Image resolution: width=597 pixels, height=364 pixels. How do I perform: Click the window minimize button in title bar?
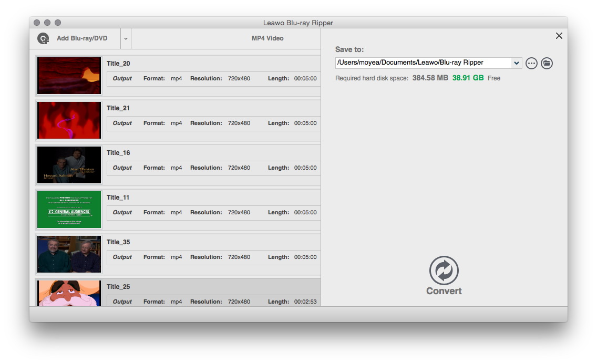point(47,23)
